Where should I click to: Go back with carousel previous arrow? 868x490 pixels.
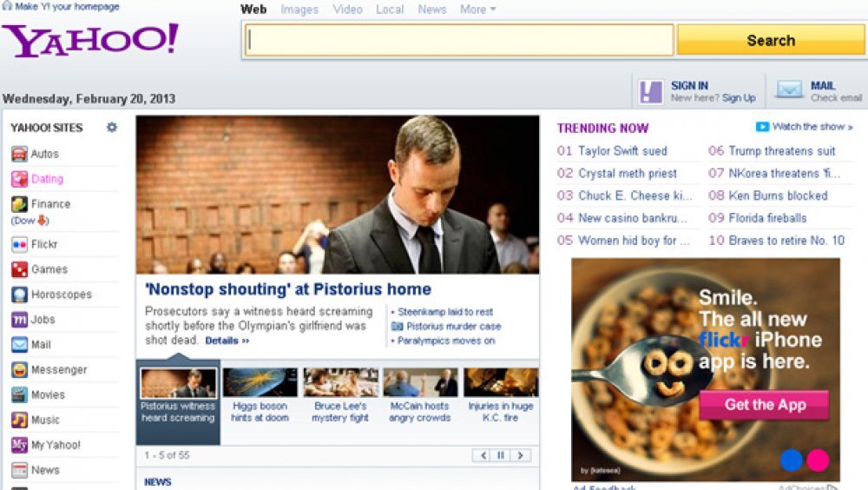483,455
